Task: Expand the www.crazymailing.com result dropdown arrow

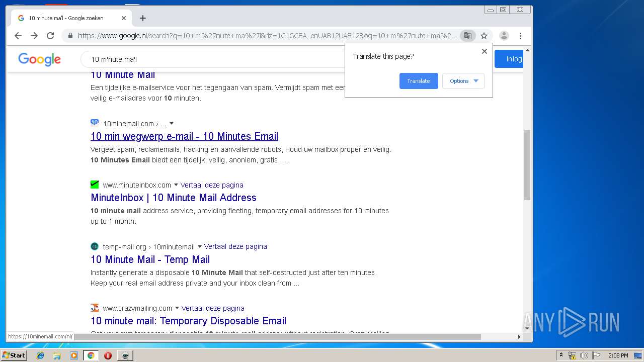Action: click(177, 308)
